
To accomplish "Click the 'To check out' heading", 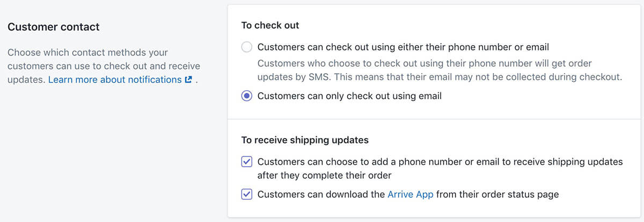I will pyautogui.click(x=270, y=25).
